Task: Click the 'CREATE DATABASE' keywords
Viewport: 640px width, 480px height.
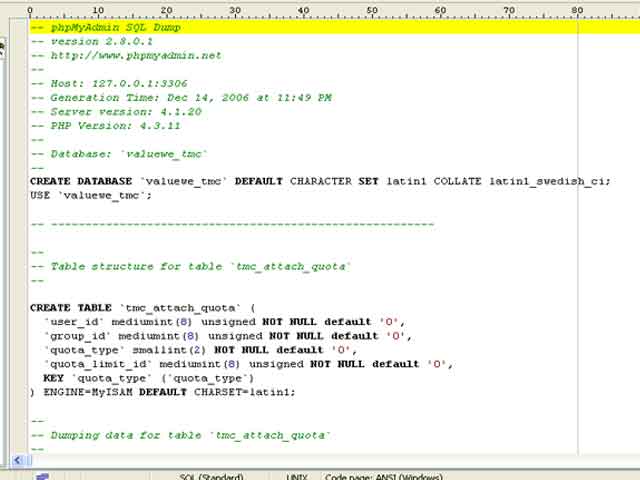Action: click(x=81, y=181)
